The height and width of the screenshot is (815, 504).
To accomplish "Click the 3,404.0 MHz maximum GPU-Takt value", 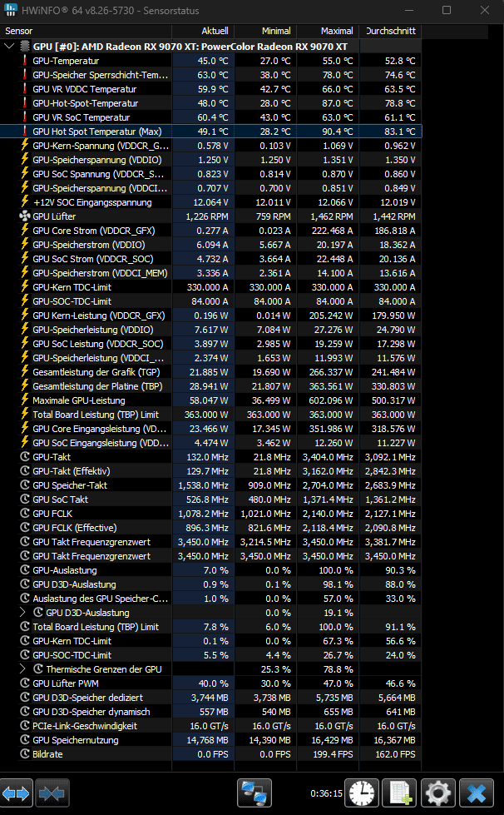I will 328,457.
